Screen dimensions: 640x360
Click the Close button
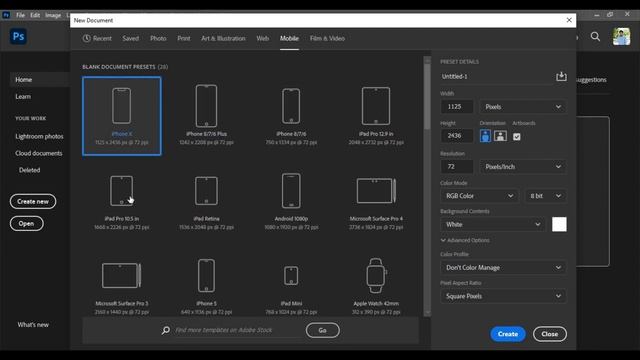click(x=550, y=334)
